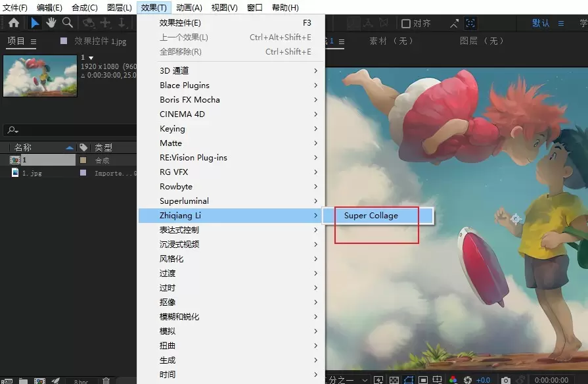Select the Zoom magnifier tool
The image size is (588, 384).
pyautogui.click(x=68, y=23)
